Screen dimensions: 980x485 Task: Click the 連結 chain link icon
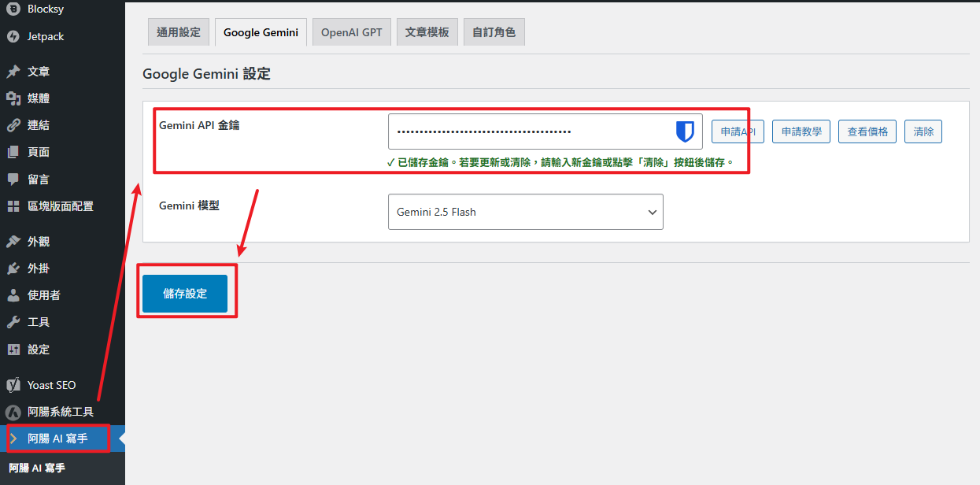13,125
